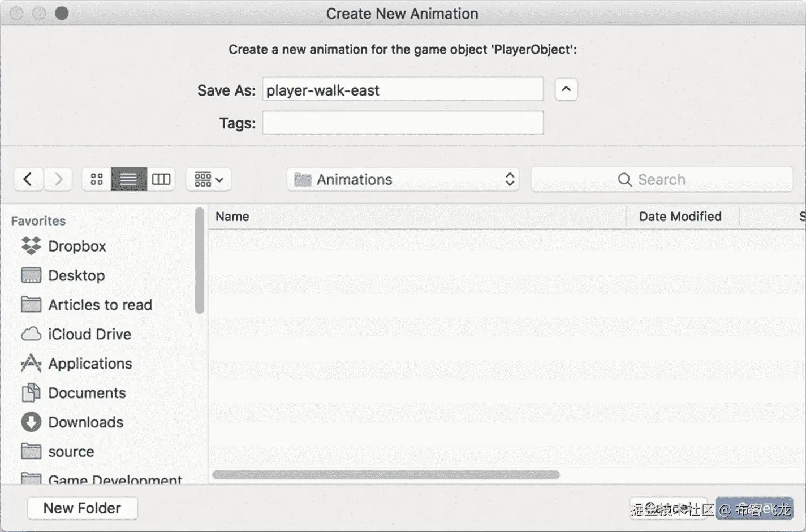Click the sidebar vertical scrollbar

(199, 261)
